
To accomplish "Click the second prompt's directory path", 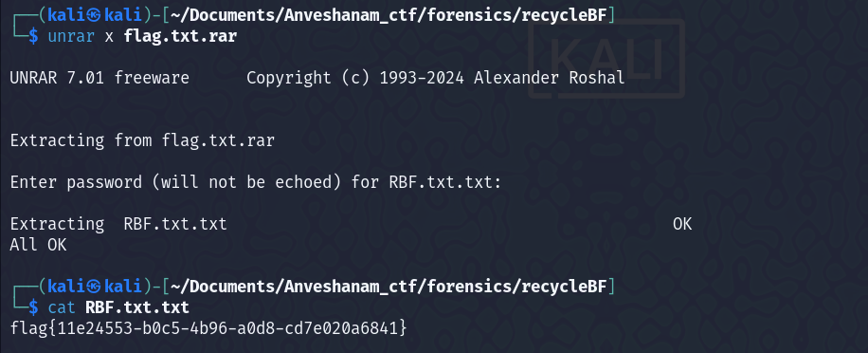I will [x=389, y=286].
